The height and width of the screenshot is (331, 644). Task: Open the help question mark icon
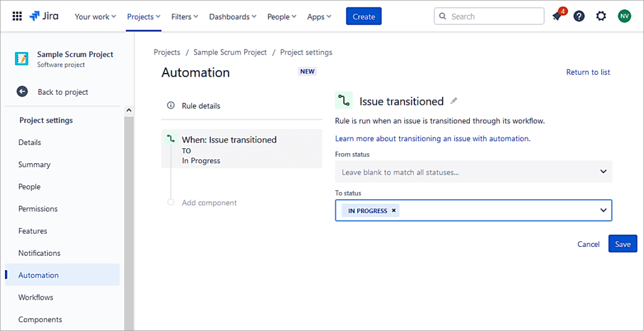point(579,16)
